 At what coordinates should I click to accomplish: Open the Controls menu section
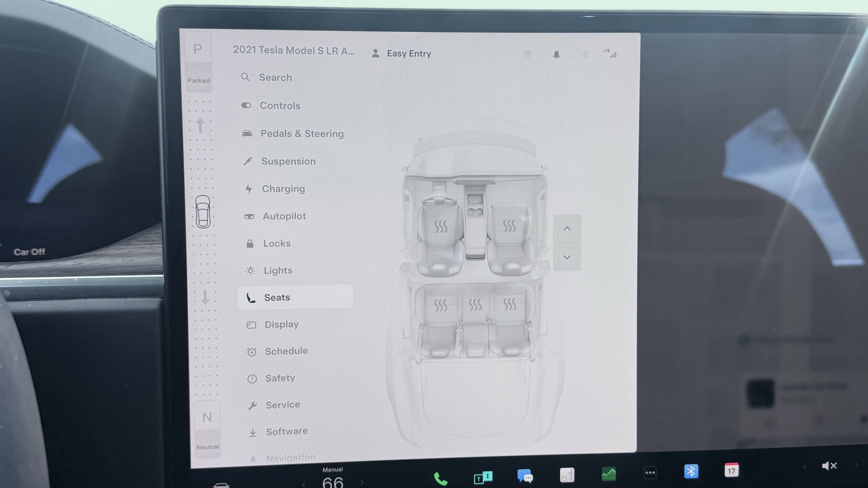(x=280, y=106)
